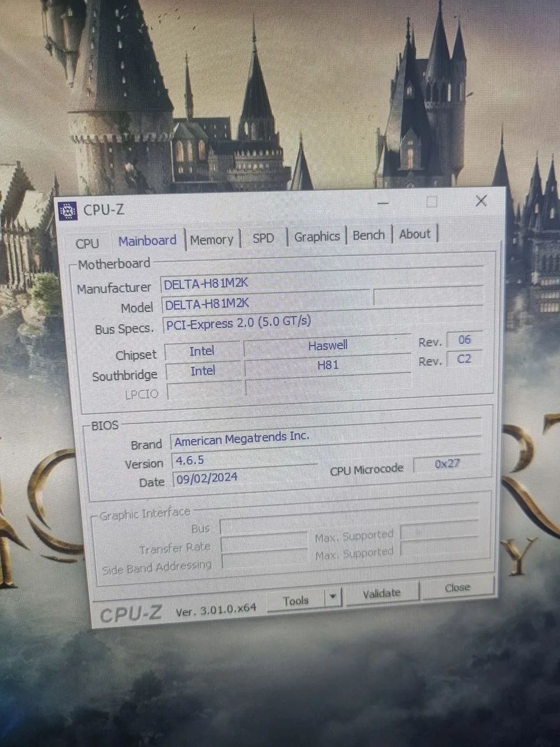Click the empty LPCIO field
Screen dimensions: 560x747
pyautogui.click(x=205, y=390)
